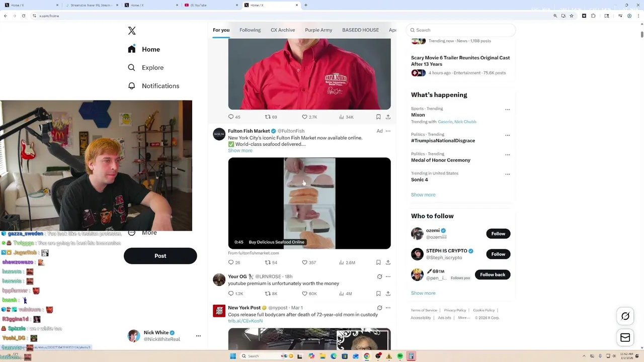
Task: Reply to Fulton Fish Market post
Action: coord(234,262)
